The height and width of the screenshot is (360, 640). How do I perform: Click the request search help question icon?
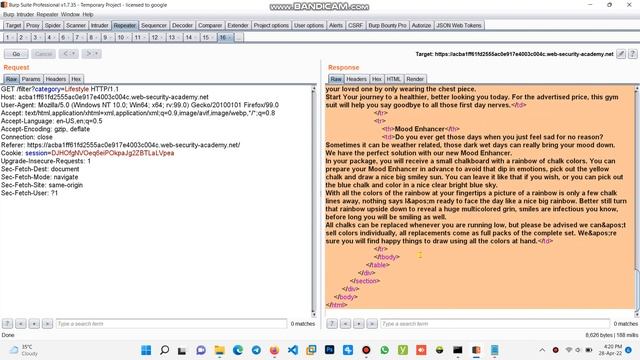click(x=7, y=324)
